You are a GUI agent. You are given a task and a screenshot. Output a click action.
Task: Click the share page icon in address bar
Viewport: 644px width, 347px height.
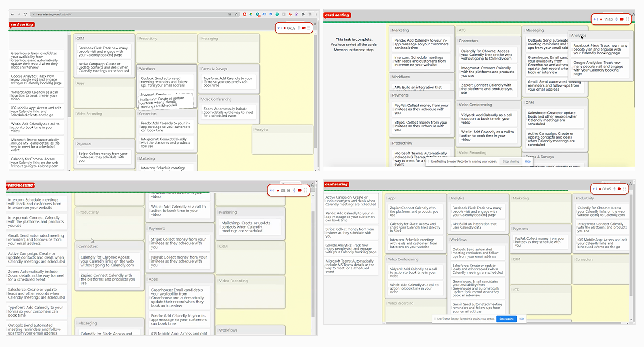(x=230, y=14)
